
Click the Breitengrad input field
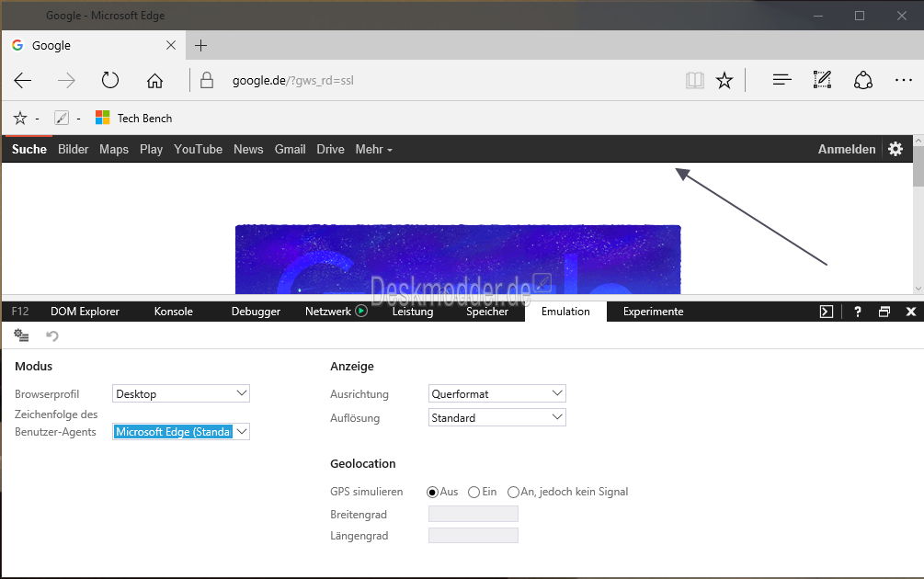473,514
